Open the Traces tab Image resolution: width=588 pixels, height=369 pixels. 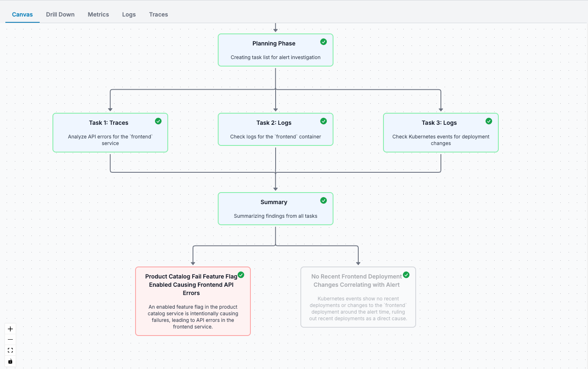tap(158, 14)
